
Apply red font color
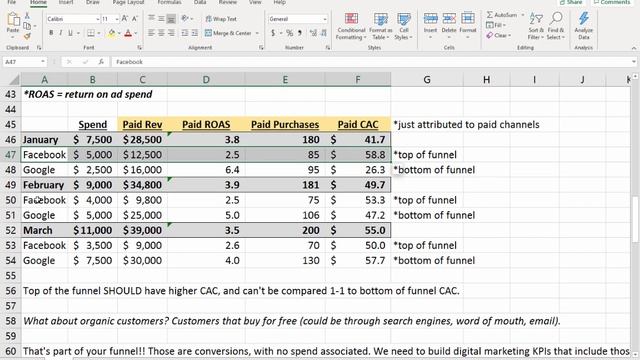(x=128, y=33)
